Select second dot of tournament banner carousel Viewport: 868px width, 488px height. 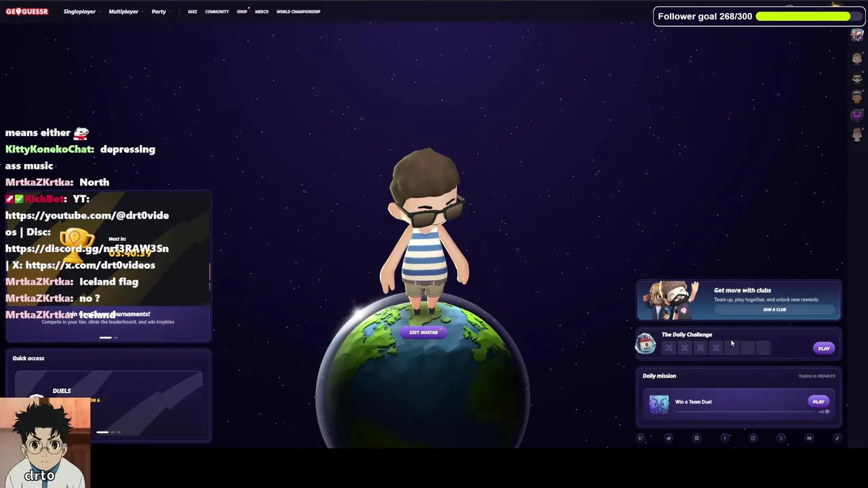point(115,338)
